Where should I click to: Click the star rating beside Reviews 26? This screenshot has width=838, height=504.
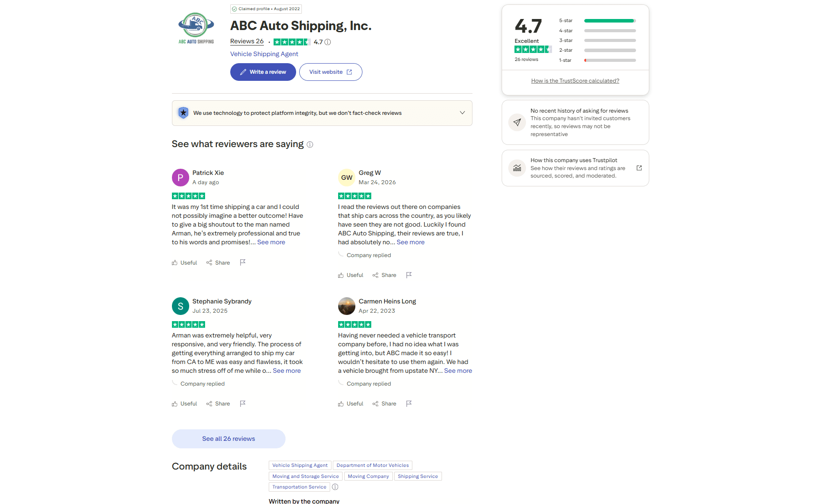292,42
